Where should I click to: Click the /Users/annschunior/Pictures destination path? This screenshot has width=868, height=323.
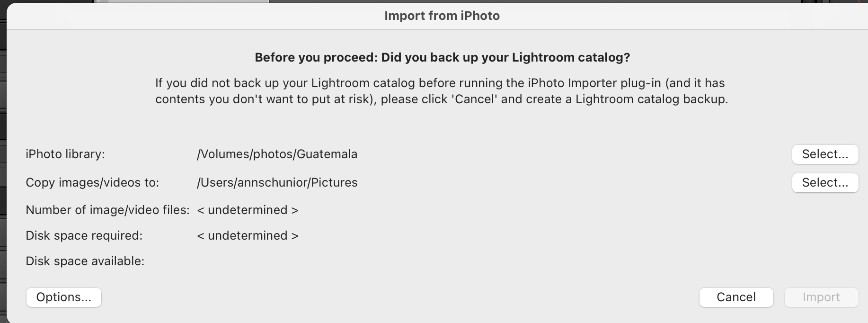277,183
